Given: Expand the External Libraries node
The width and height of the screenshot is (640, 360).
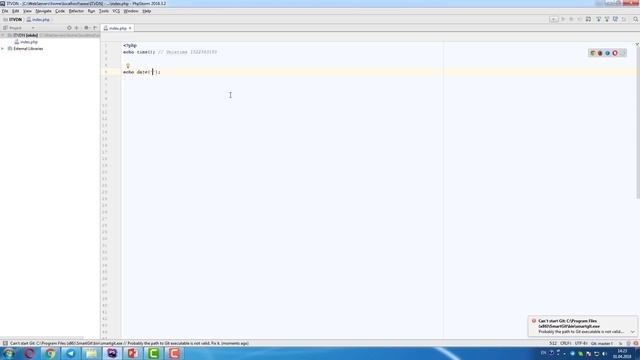Looking at the screenshot, I should [3, 49].
